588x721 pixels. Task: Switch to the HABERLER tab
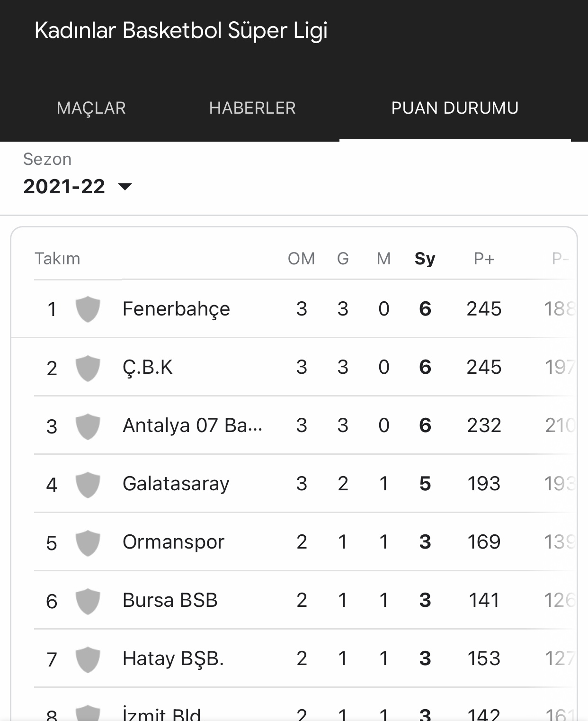252,108
